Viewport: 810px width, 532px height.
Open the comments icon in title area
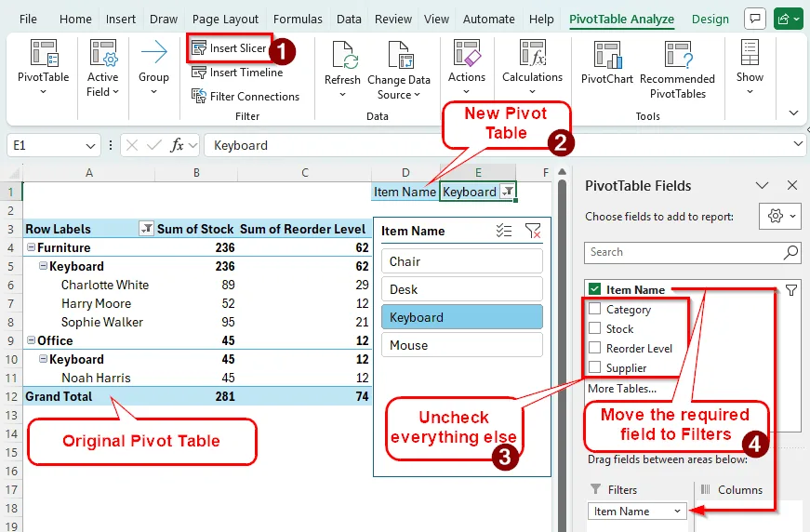click(755, 20)
